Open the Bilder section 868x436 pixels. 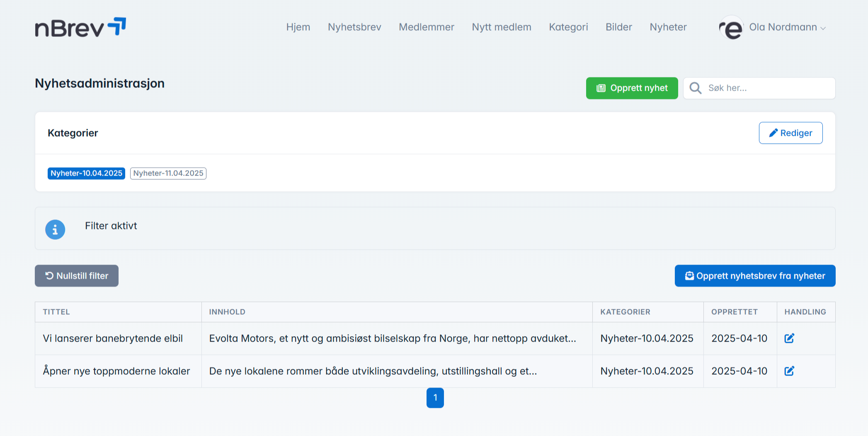[618, 27]
